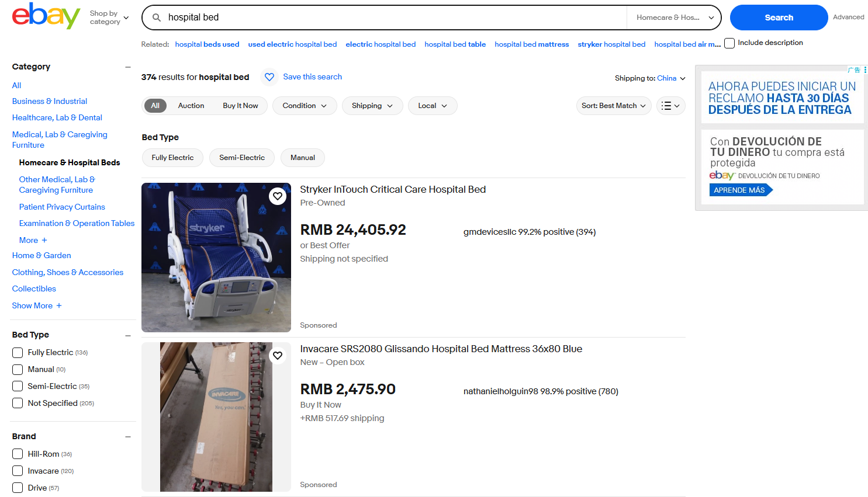This screenshot has height=497, width=868.
Task: Open the Condition filter dropdown
Action: [304, 106]
